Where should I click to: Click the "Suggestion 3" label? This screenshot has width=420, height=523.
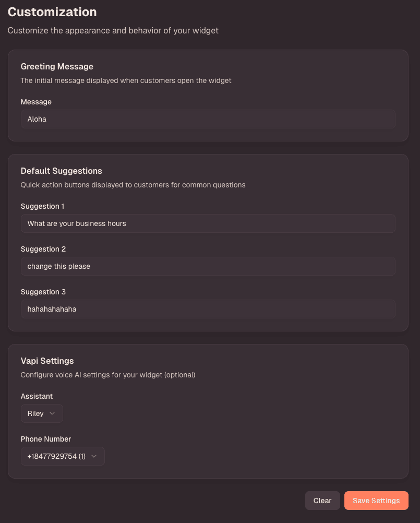[x=43, y=292]
